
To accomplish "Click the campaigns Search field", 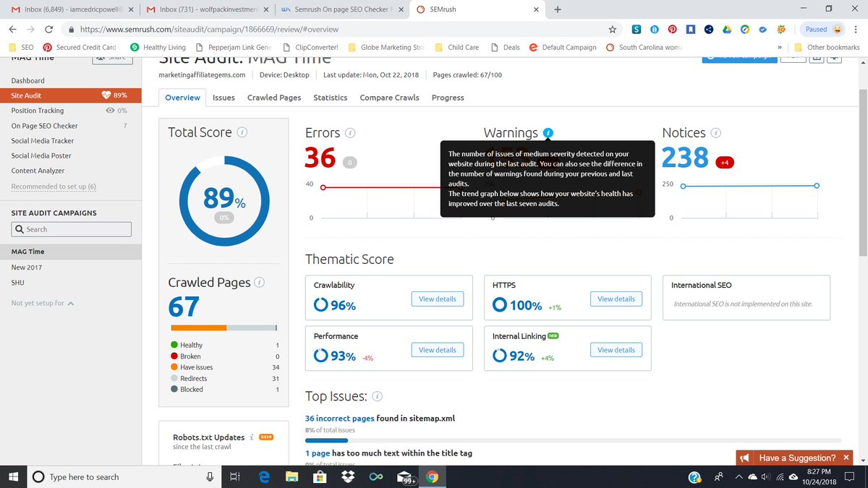I will (x=72, y=229).
